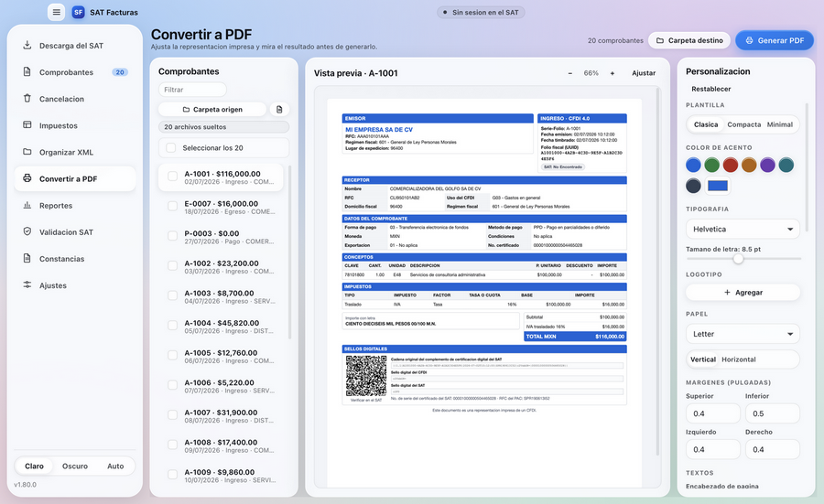Click the Restablecer button
This screenshot has height=504, width=824.
click(x=711, y=89)
